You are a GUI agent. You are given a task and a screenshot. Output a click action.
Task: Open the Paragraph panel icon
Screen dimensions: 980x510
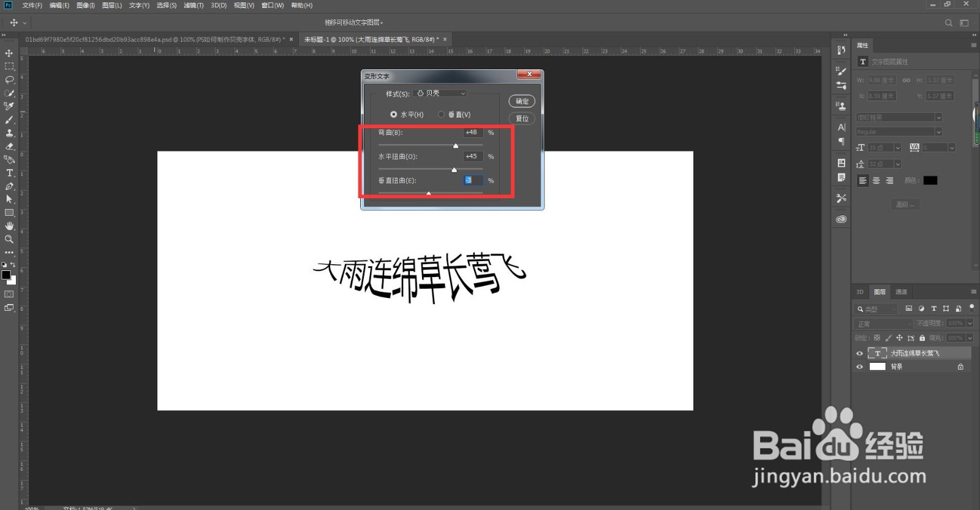[842, 142]
